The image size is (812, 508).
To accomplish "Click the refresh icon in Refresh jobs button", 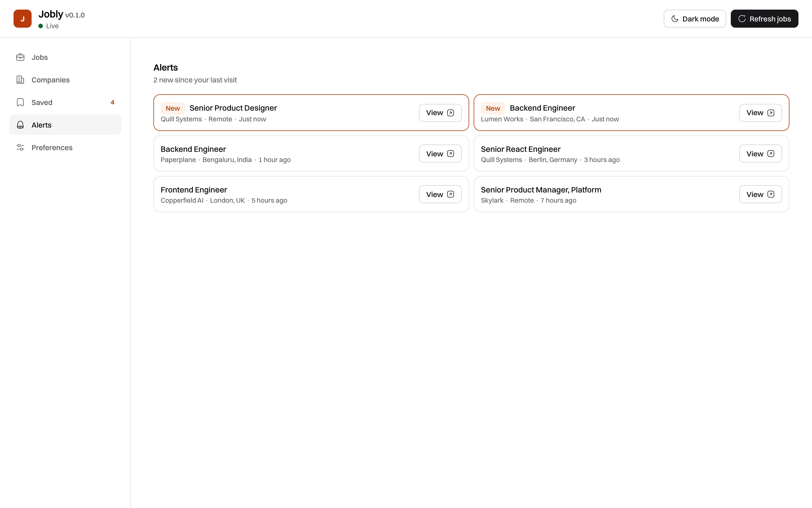I will point(742,18).
